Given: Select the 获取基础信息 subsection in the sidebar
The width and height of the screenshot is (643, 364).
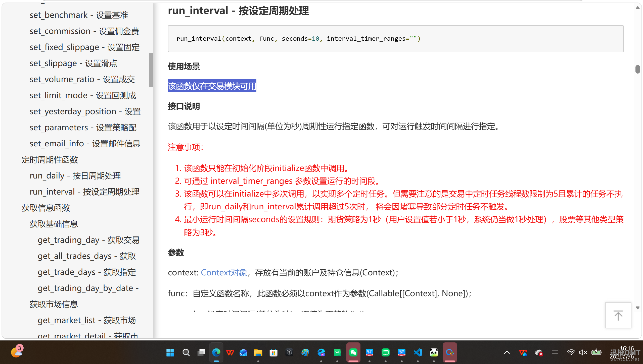Looking at the screenshot, I should (54, 224).
